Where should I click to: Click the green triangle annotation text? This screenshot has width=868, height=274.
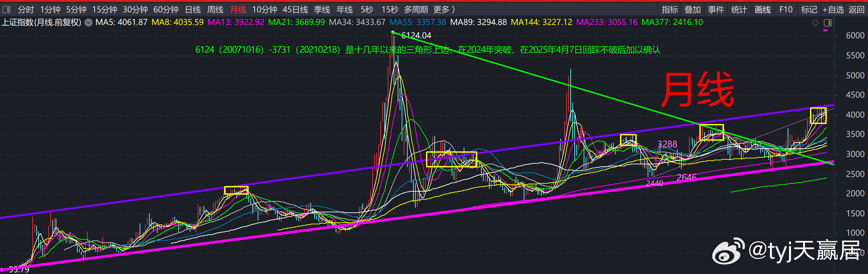(x=428, y=50)
